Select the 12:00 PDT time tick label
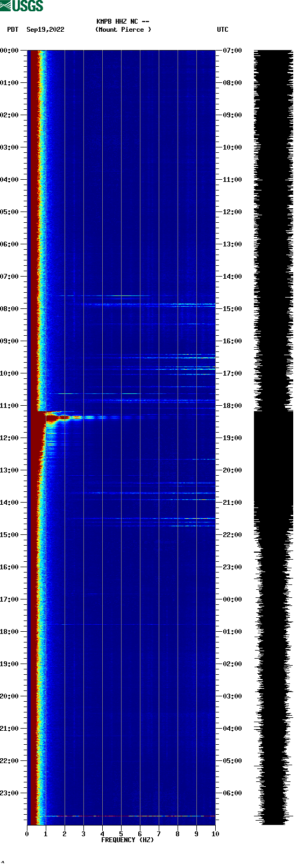Screen dimensions: 297x868 pos(9,438)
